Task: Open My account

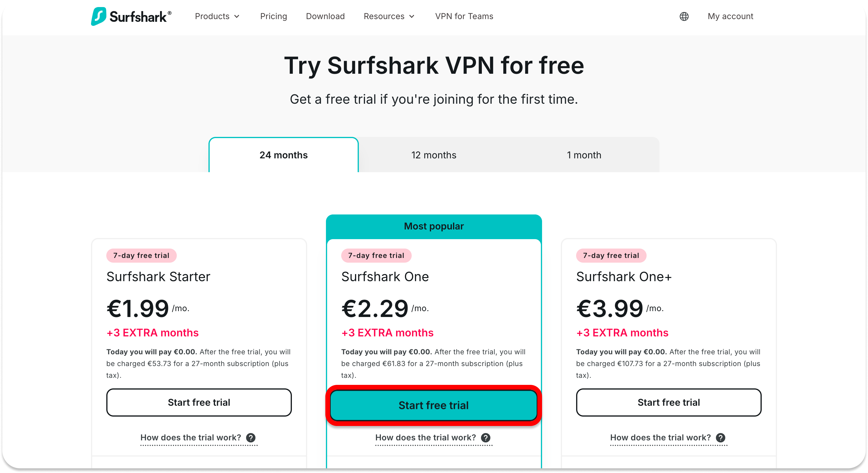Action: (x=730, y=16)
